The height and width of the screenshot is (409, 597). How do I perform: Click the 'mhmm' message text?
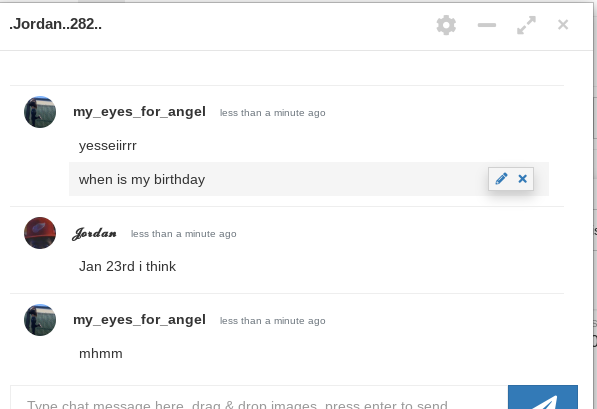[x=101, y=353]
